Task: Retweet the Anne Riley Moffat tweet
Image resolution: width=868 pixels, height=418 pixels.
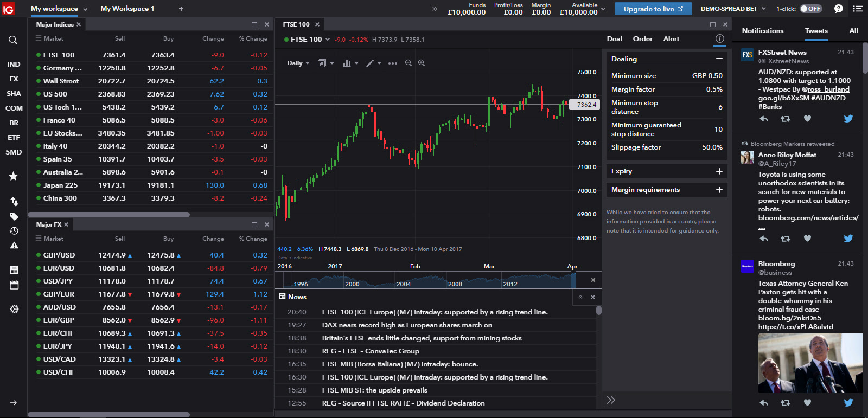Action: click(785, 239)
